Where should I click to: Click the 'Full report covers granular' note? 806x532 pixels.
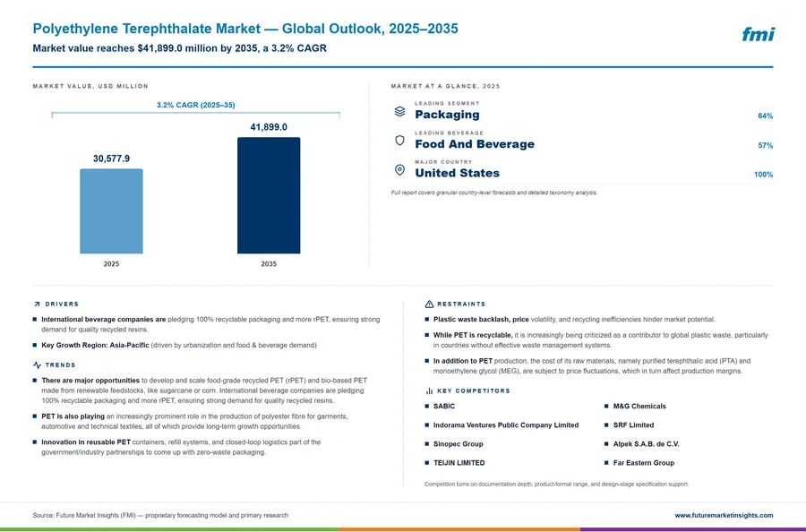494,193
